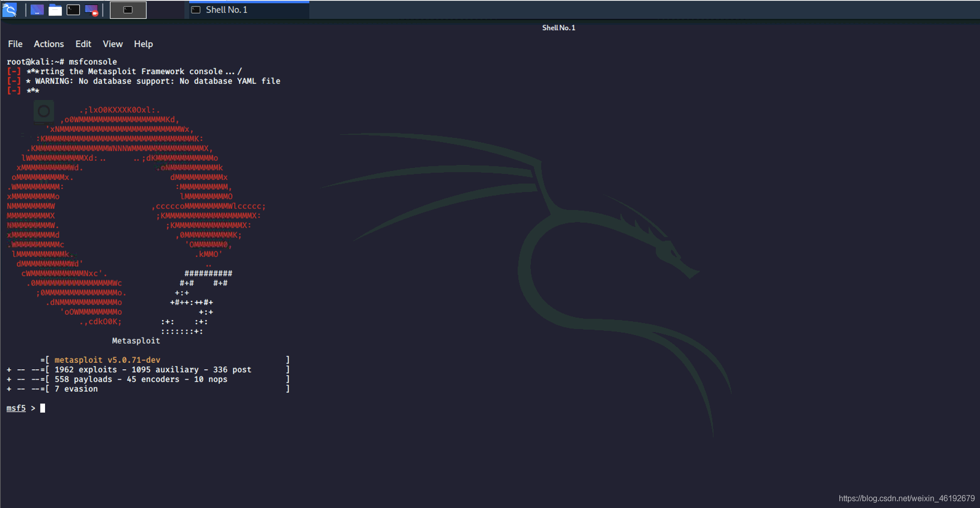
Task: Click the 'WARNING: No database support' line
Action: tap(144, 81)
